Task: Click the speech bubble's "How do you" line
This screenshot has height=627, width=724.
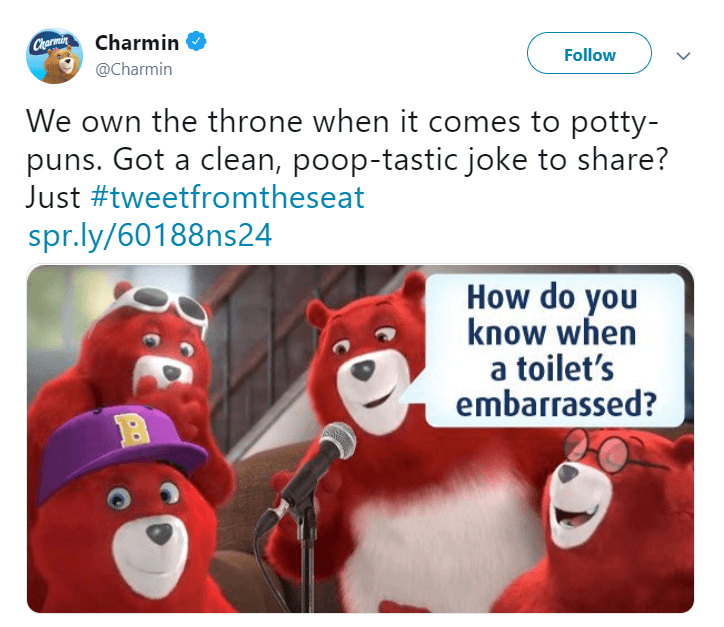Action: click(552, 298)
